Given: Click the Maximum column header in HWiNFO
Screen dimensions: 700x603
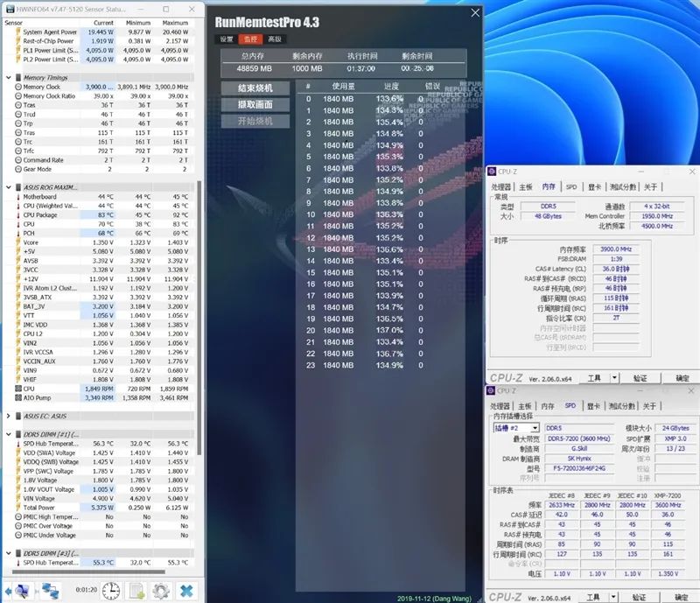Looking at the screenshot, I should pos(175,23).
